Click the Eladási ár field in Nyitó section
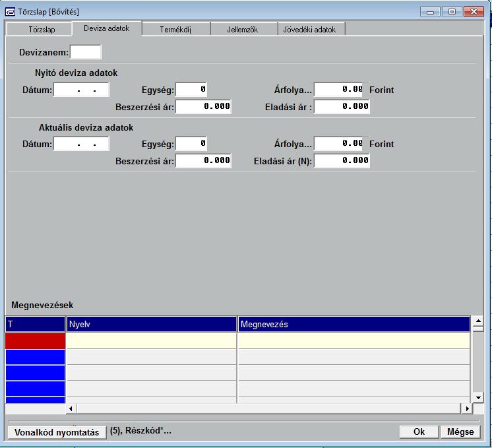 pos(342,106)
